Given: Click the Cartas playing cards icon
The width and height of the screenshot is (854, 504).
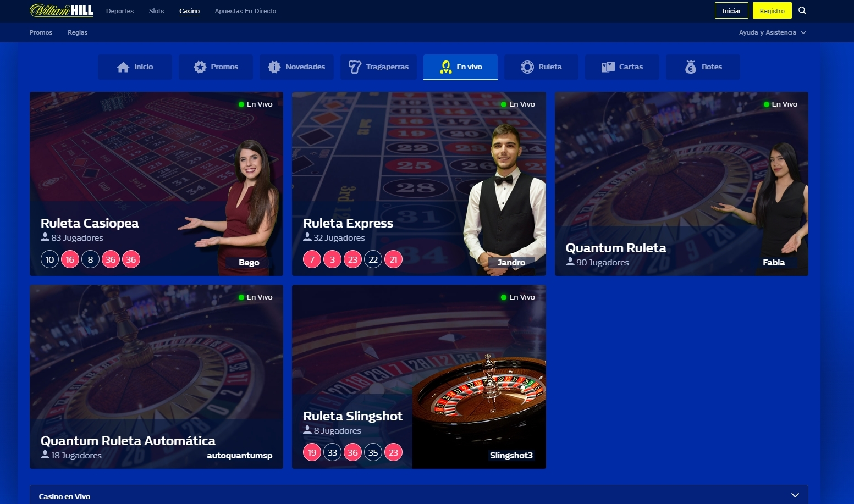Looking at the screenshot, I should (608, 67).
